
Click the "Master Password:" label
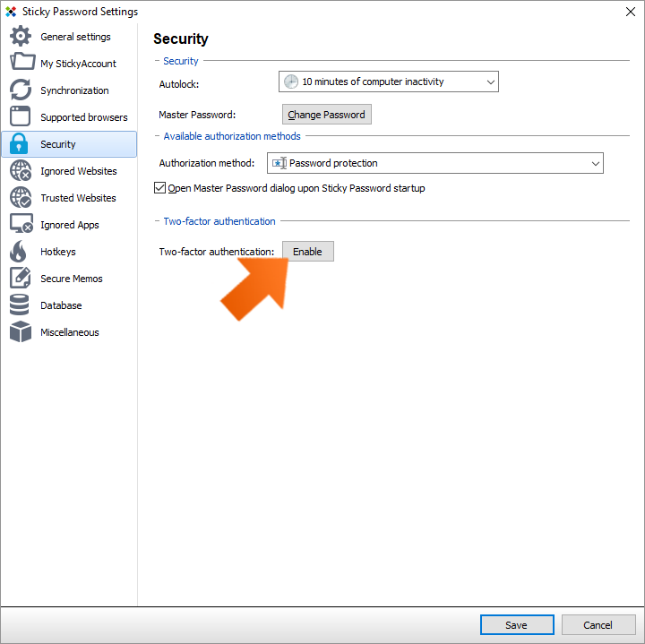tap(197, 115)
